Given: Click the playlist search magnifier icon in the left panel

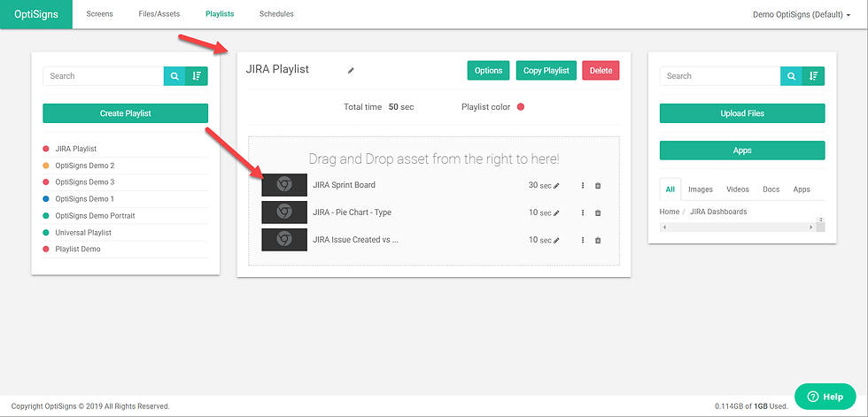Looking at the screenshot, I should pyautogui.click(x=174, y=76).
